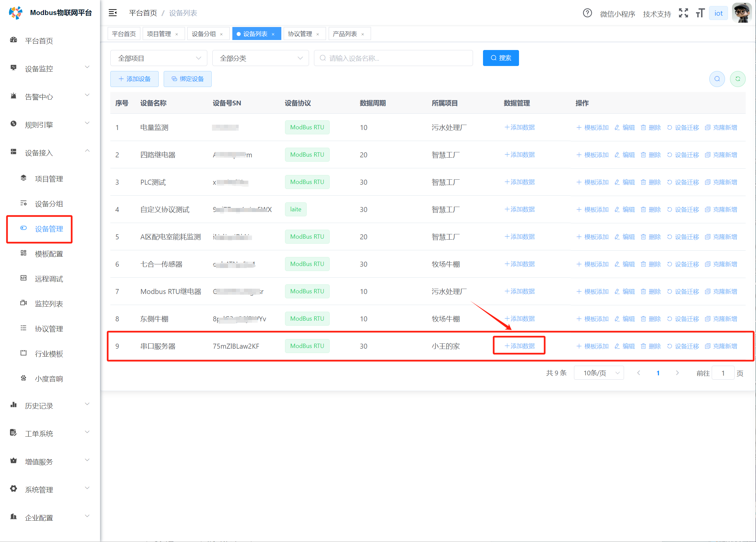Image resolution: width=756 pixels, height=542 pixels.
Task: Click the help question mark icon
Action: coord(587,13)
